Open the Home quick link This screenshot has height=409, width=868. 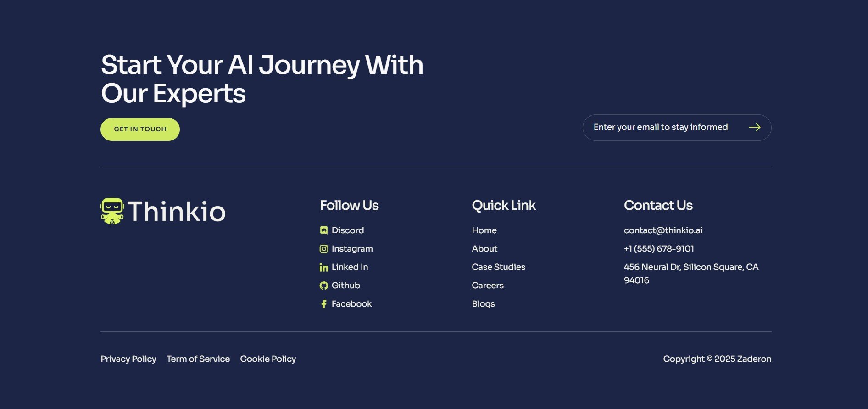pos(484,230)
